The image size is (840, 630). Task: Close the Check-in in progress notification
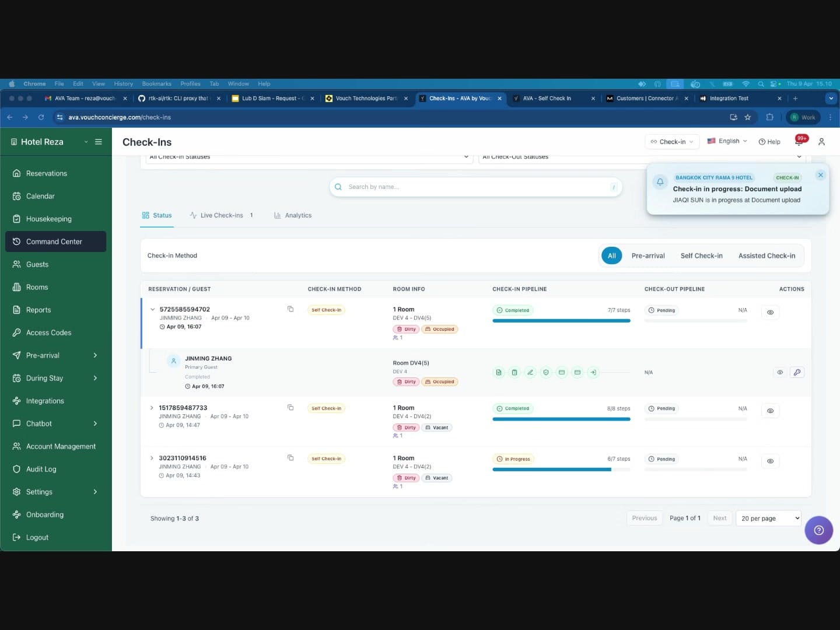(x=820, y=175)
